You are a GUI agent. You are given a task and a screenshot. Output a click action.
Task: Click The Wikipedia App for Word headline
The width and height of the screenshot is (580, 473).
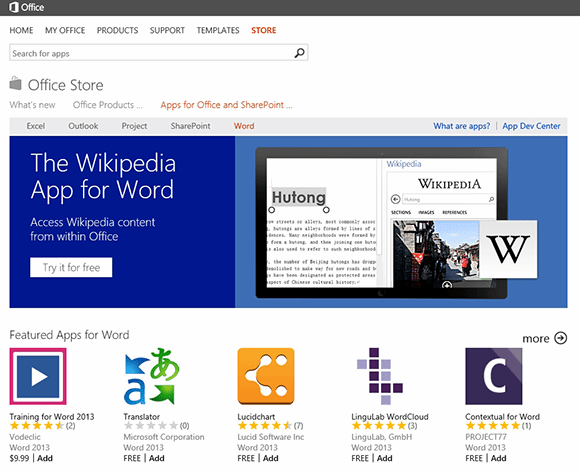tap(103, 176)
